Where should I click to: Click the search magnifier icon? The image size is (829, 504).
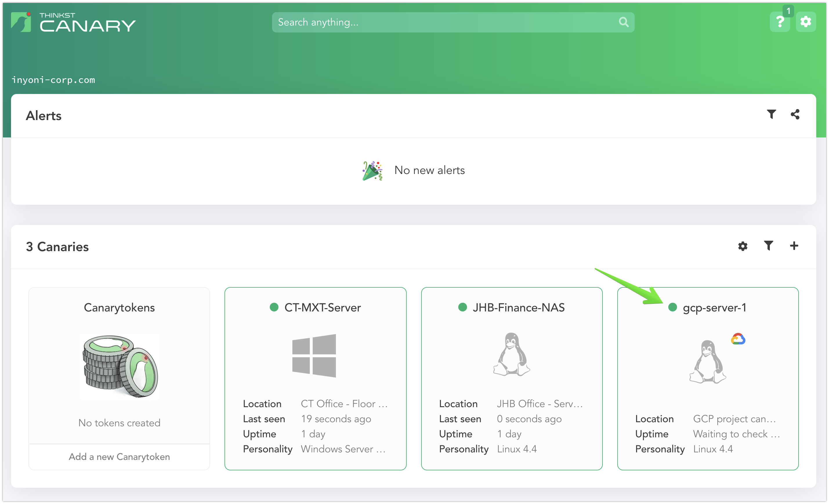click(x=623, y=22)
